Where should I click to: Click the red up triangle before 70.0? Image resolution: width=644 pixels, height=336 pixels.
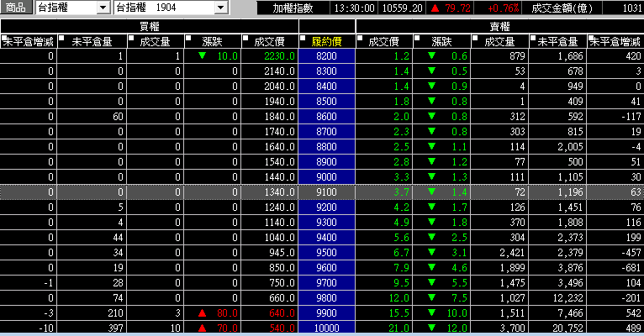tap(202, 328)
